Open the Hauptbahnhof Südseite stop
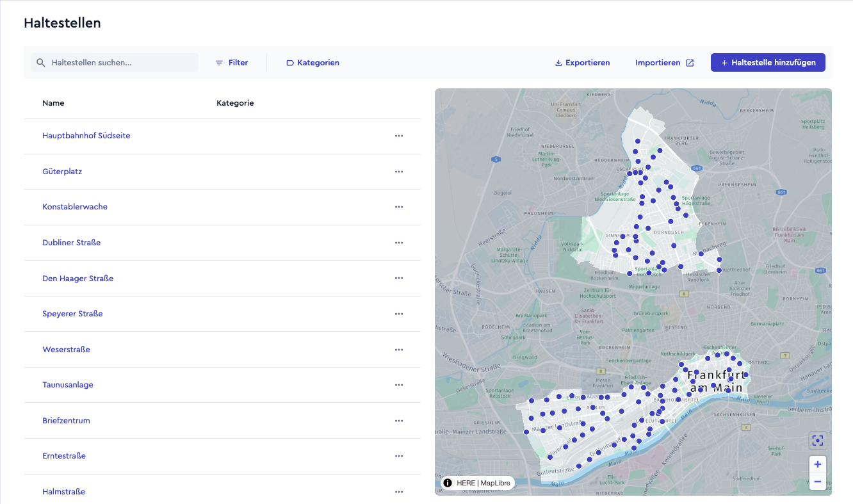The image size is (853, 504). [x=86, y=136]
